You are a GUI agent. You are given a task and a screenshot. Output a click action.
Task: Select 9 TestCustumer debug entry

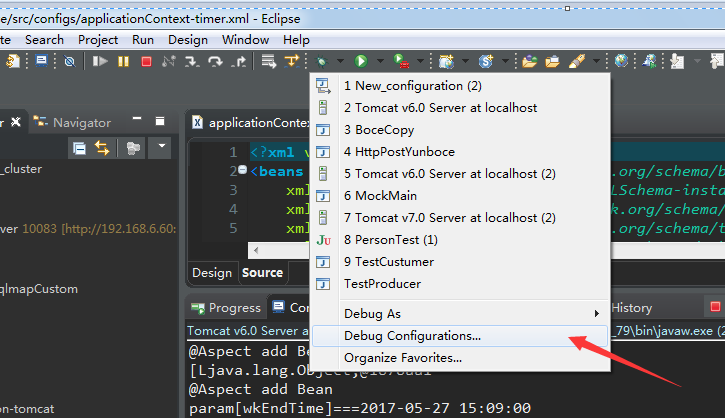pyautogui.click(x=460, y=262)
